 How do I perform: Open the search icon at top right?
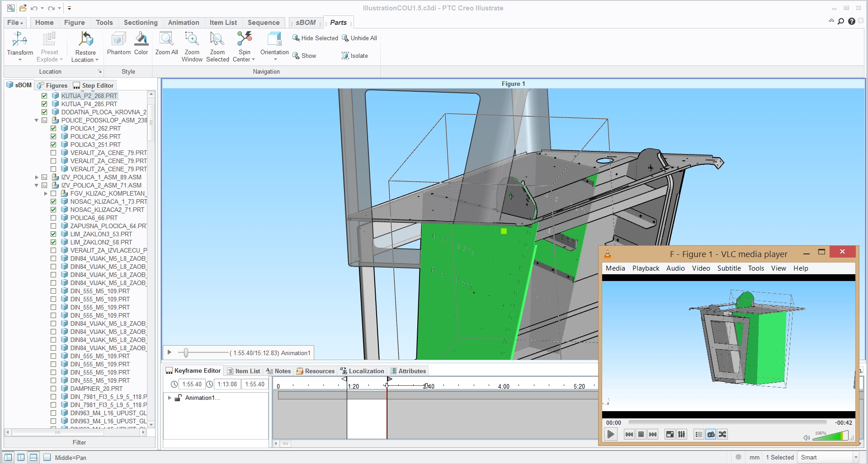tap(841, 21)
